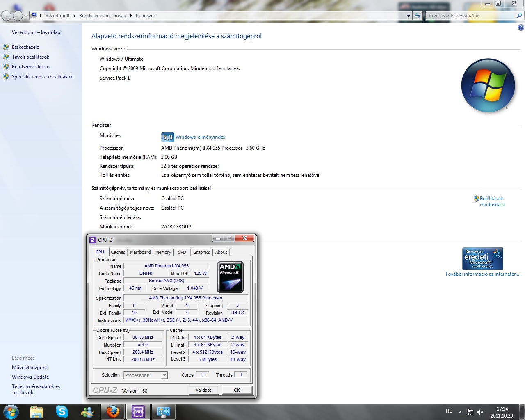Open the About tab in CPU-Z
Image resolution: width=525 pixels, height=420 pixels.
point(221,252)
